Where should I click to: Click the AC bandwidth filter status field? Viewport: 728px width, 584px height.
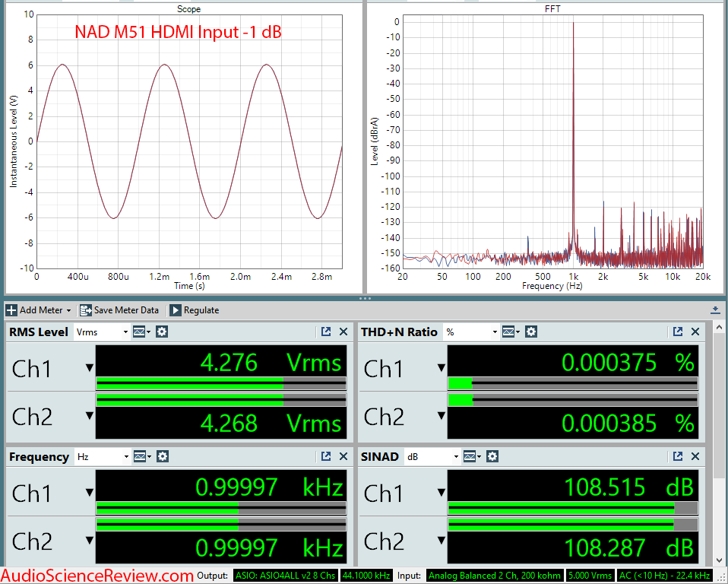(x=664, y=575)
